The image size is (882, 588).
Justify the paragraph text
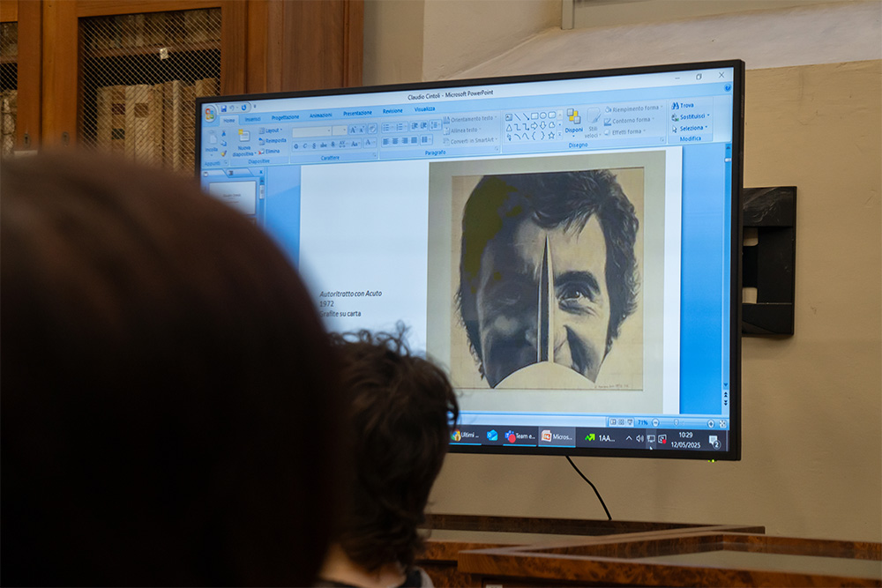[414, 140]
